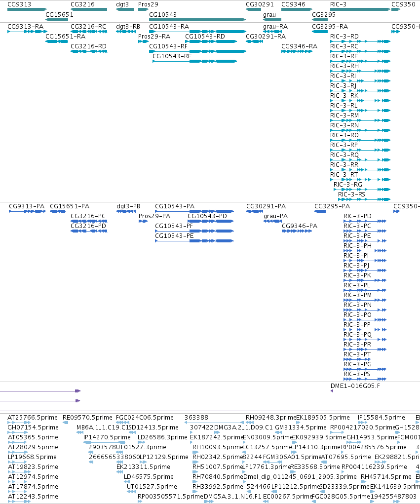The height and width of the screenshot is (504, 420).
Task: Select the AT25766.5prime EST label
Action: pyautogui.click(x=33, y=417)
